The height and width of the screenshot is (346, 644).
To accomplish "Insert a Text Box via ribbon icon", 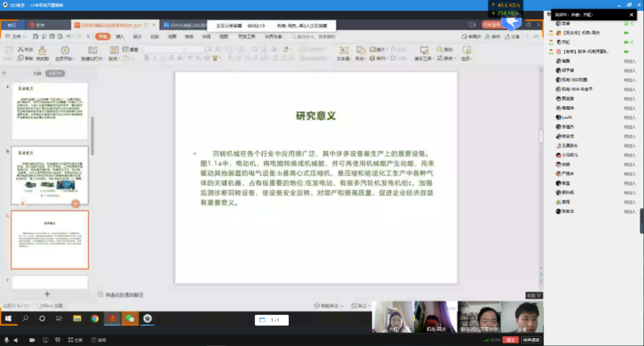I will [343, 50].
